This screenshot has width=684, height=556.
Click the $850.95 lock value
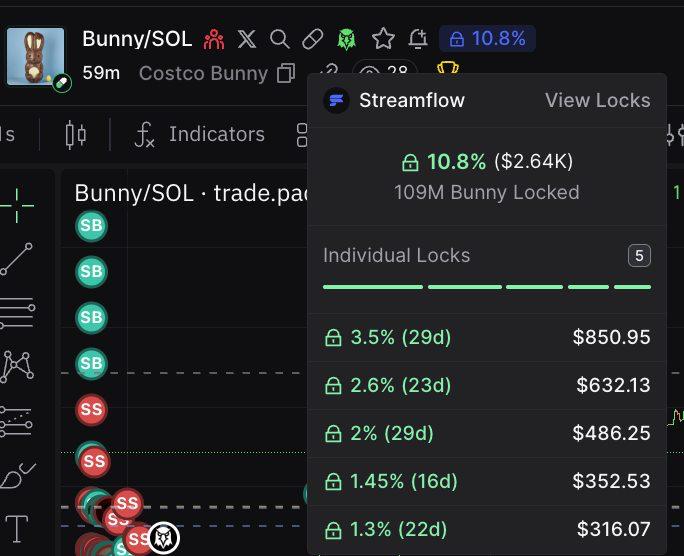(x=611, y=337)
